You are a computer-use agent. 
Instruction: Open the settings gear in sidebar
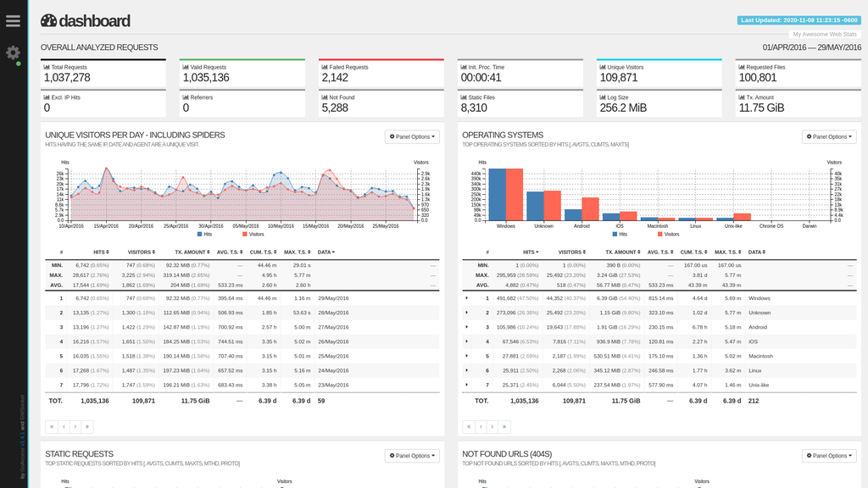13,53
